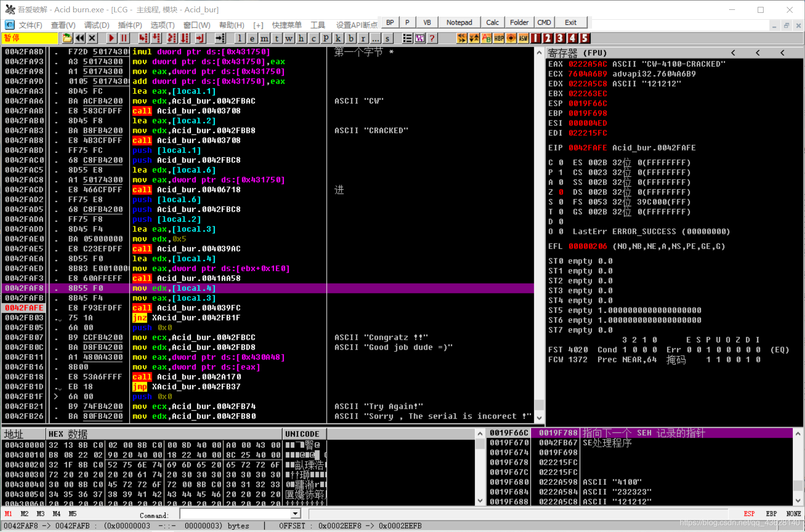Screen dimensions: 805x532
Task: Click the CMD button
Action: pyautogui.click(x=544, y=22)
